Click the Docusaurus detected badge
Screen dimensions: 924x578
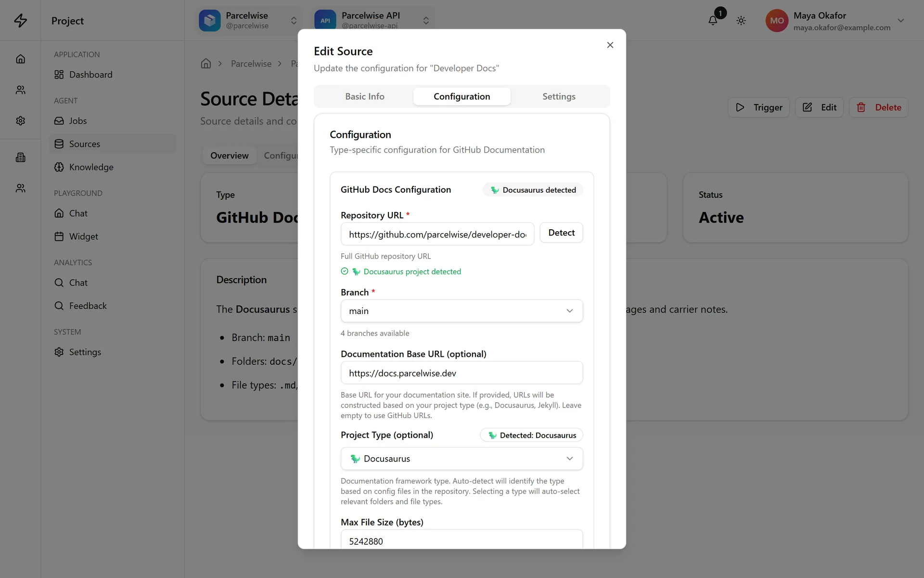tap(533, 190)
